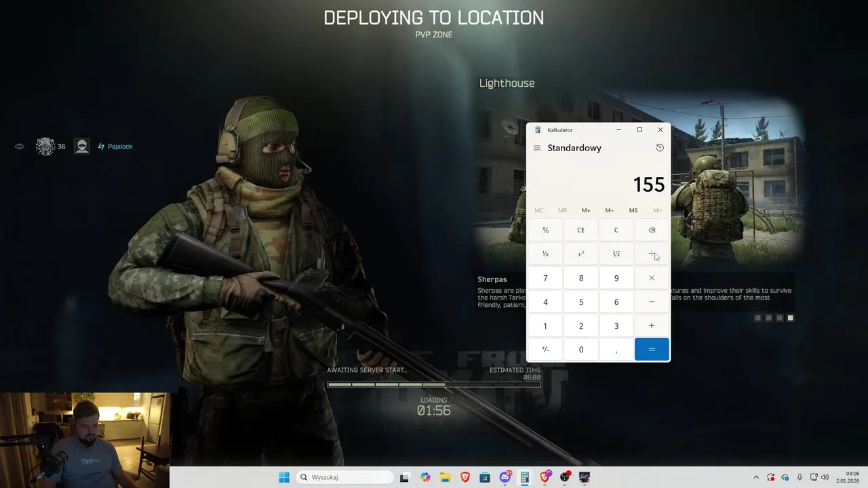Open Microsoft Store from the taskbar

click(485, 477)
